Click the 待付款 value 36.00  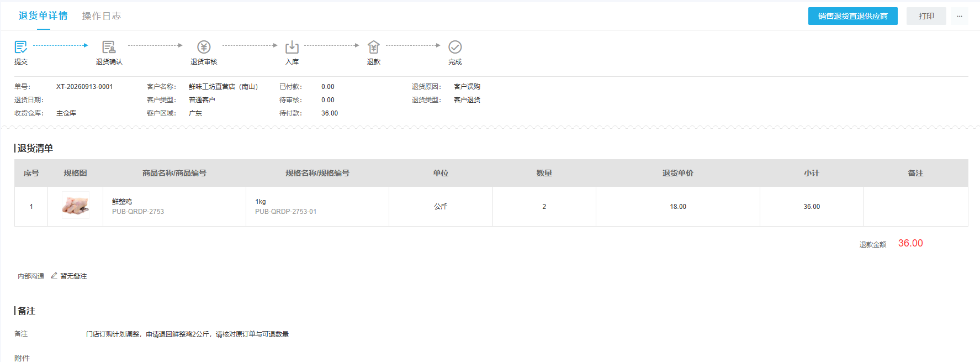point(330,113)
